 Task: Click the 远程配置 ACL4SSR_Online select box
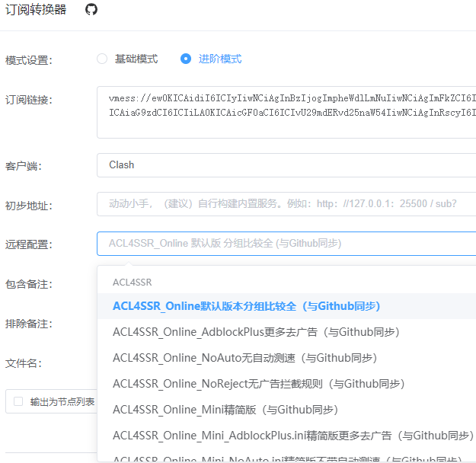pyautogui.click(x=286, y=244)
